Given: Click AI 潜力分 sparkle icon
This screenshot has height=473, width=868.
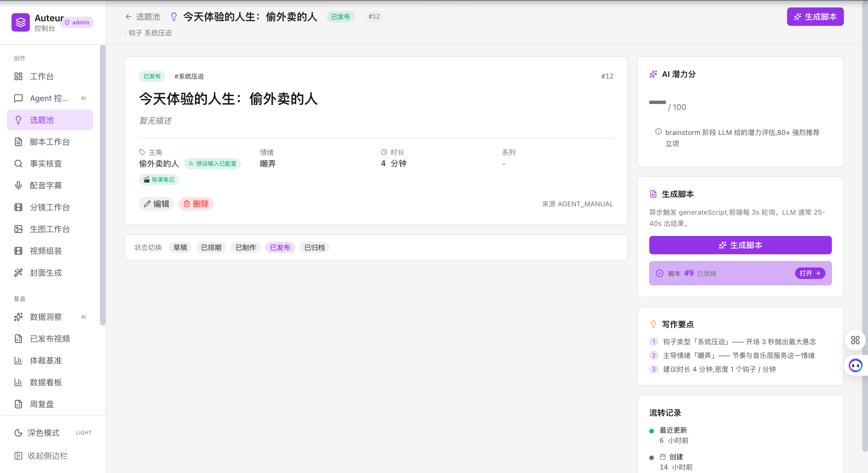Looking at the screenshot, I should pos(653,74).
